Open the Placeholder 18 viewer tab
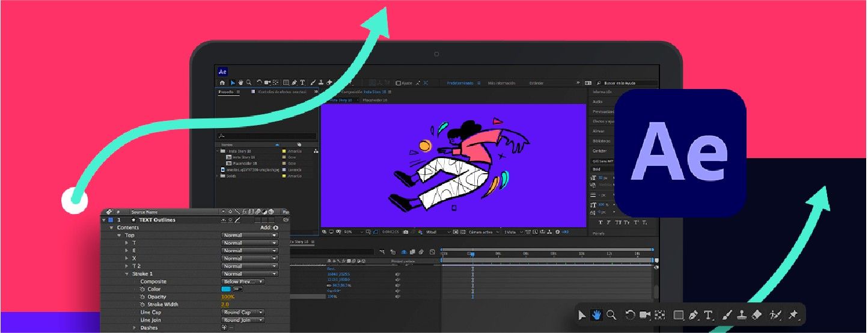Screen dimensions: 868x333 click(x=374, y=100)
